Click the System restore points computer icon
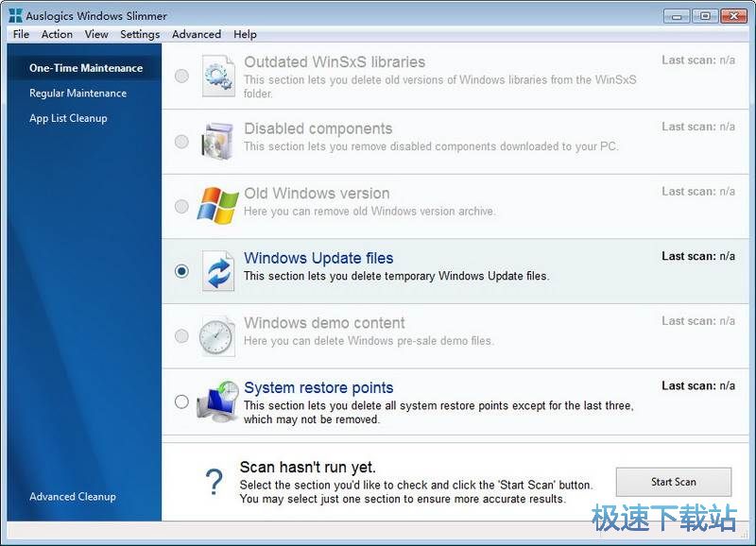 click(x=218, y=401)
